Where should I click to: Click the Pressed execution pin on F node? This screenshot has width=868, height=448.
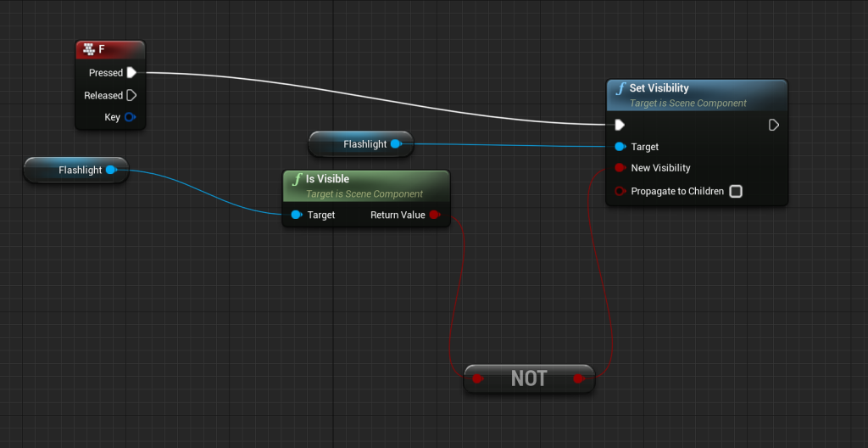coord(131,73)
